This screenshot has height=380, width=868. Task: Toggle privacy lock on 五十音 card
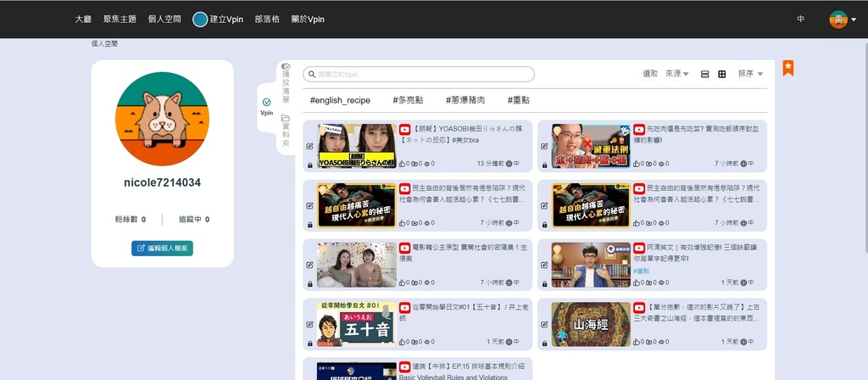tap(310, 344)
